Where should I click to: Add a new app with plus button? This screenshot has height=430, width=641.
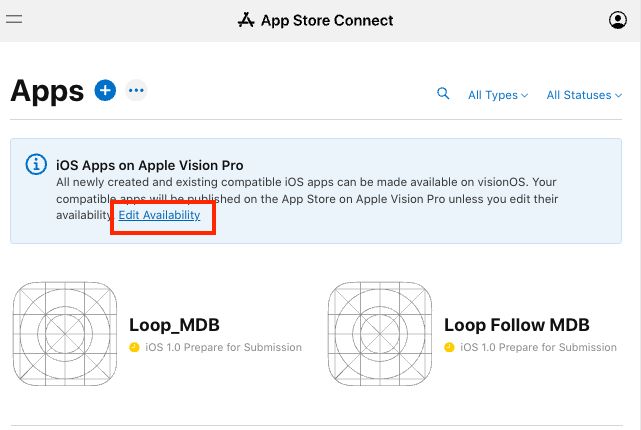coord(105,91)
